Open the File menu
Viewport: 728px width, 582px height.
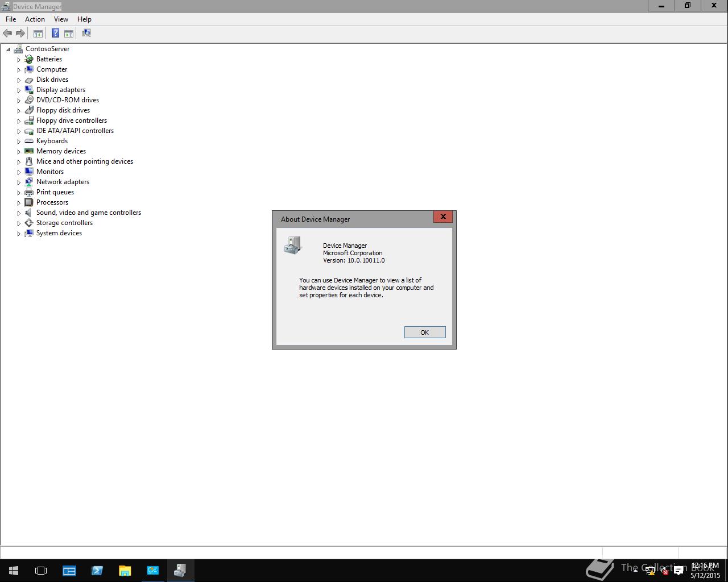click(11, 19)
